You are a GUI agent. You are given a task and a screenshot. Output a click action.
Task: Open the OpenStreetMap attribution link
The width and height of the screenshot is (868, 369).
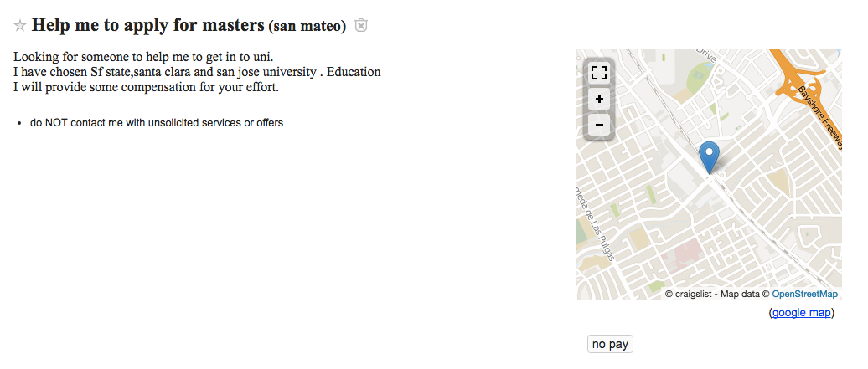click(x=804, y=294)
